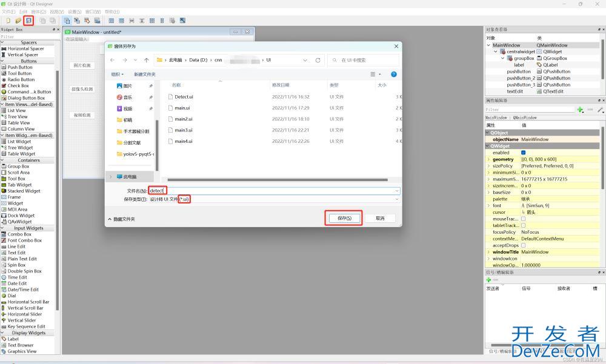
Task: Open the 视图(V) menu
Action: (57, 12)
